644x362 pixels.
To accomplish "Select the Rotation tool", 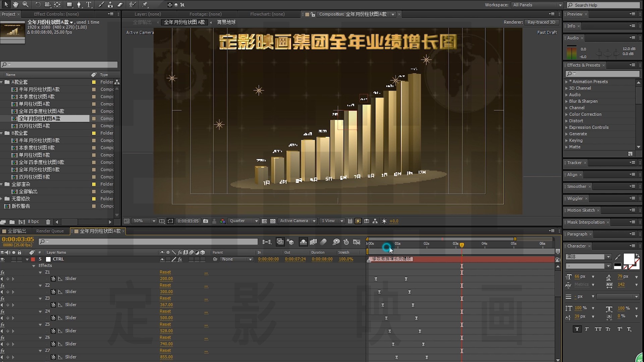I will (38, 4).
